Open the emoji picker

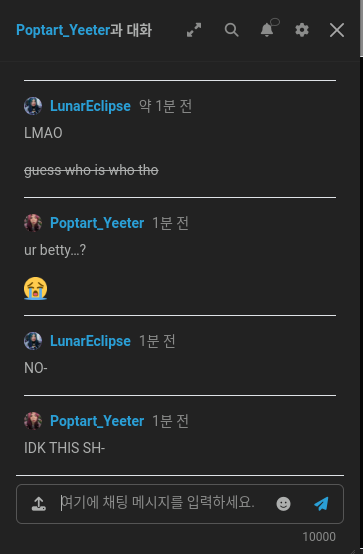click(x=283, y=503)
